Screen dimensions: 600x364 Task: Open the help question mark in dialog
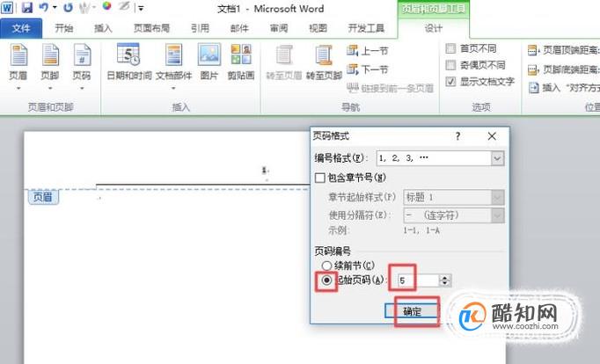pos(457,136)
